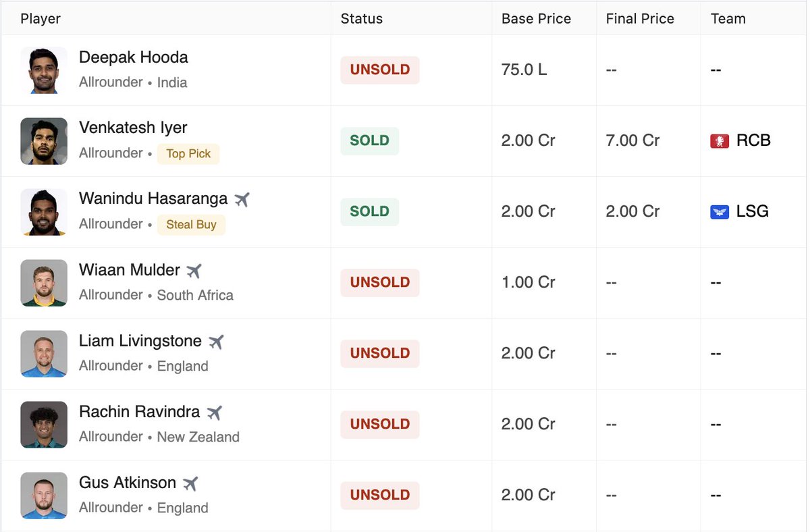This screenshot has width=810, height=532.
Task: Click the overseas plane icon by Liam Livingstone
Action: 216,341
